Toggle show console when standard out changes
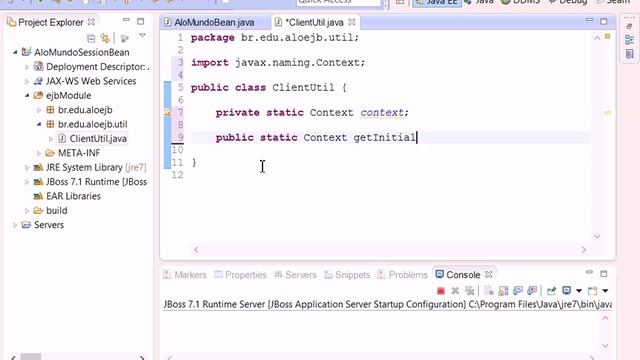Image resolution: width=640 pixels, height=360 pixels. (518, 291)
